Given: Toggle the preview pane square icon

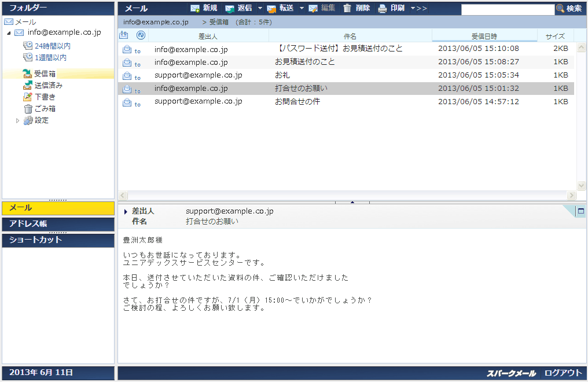Looking at the screenshot, I should coord(580,211).
